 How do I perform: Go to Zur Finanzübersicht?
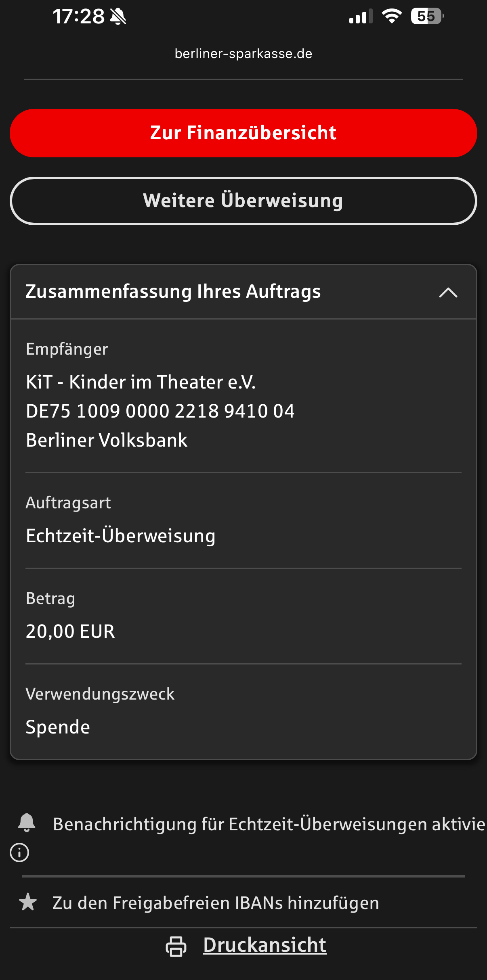tap(243, 133)
